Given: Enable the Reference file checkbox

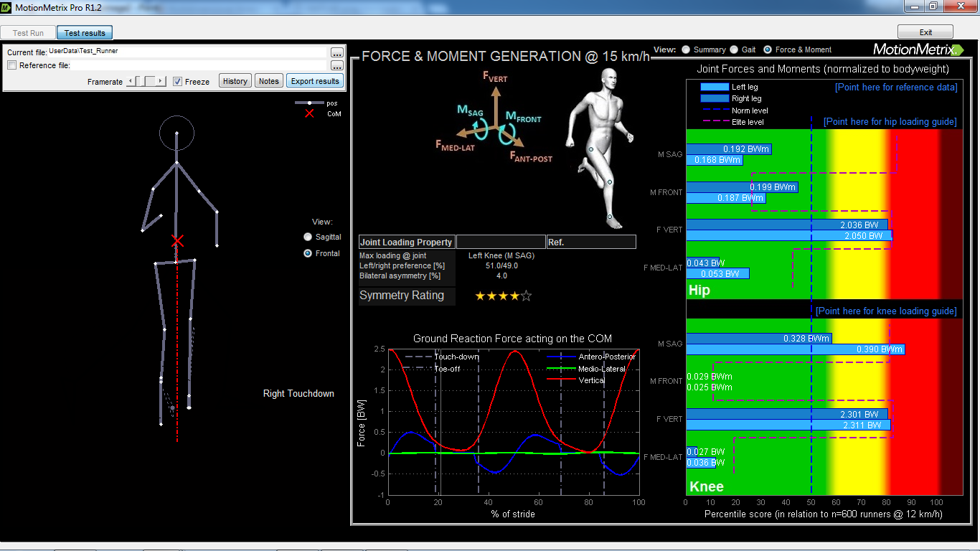Looking at the screenshot, I should 11,65.
